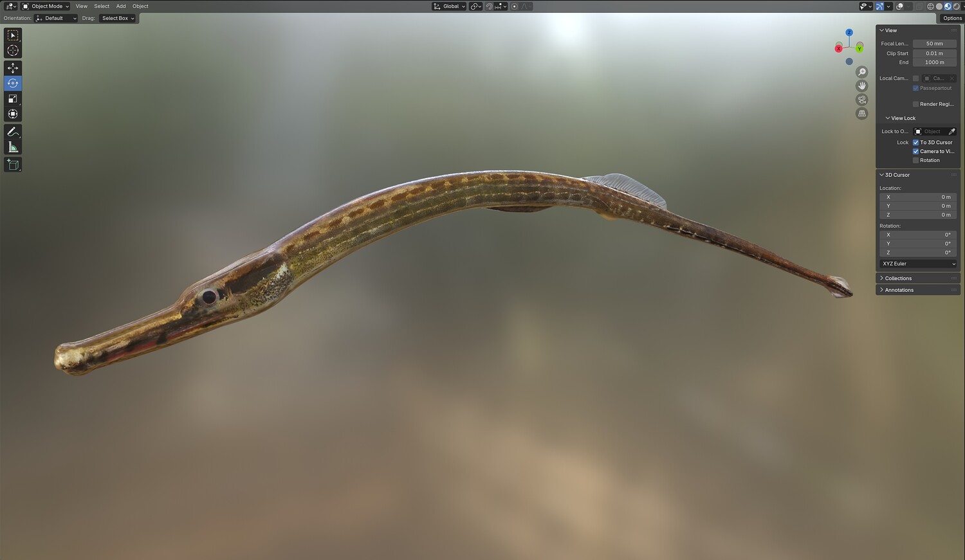Select the Select Box tool
965x560 pixels.
[x=13, y=35]
